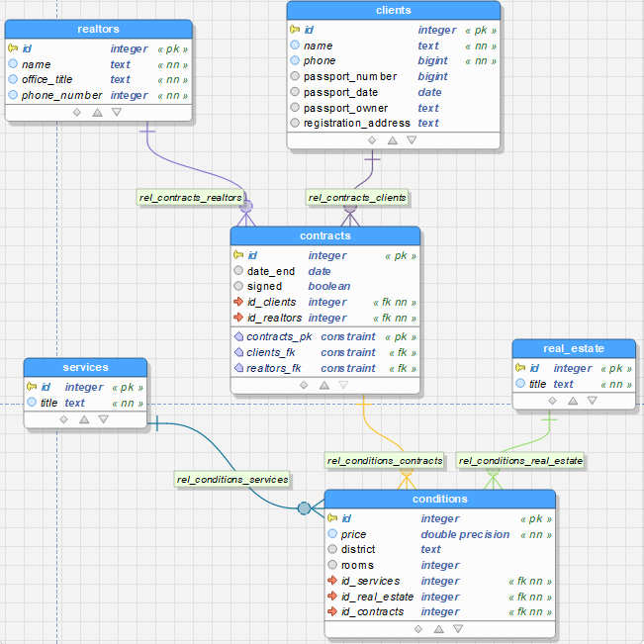
Task: Click not-null circle icon of phone_number
Action: tap(13, 95)
